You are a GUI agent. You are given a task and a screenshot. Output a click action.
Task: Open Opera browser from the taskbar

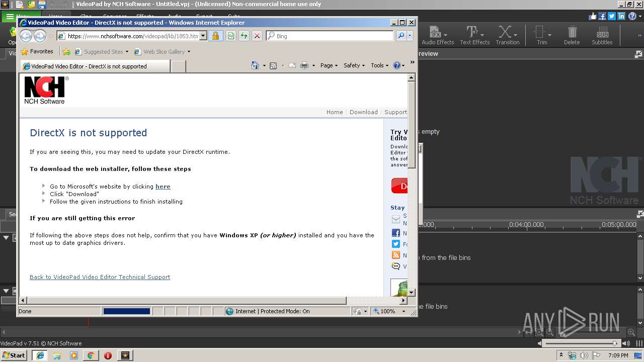pyautogui.click(x=108, y=355)
